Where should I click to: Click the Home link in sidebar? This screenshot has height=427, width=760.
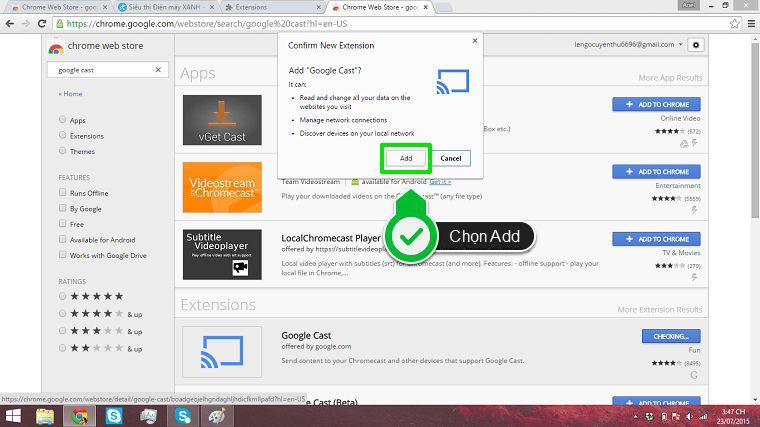(x=70, y=94)
